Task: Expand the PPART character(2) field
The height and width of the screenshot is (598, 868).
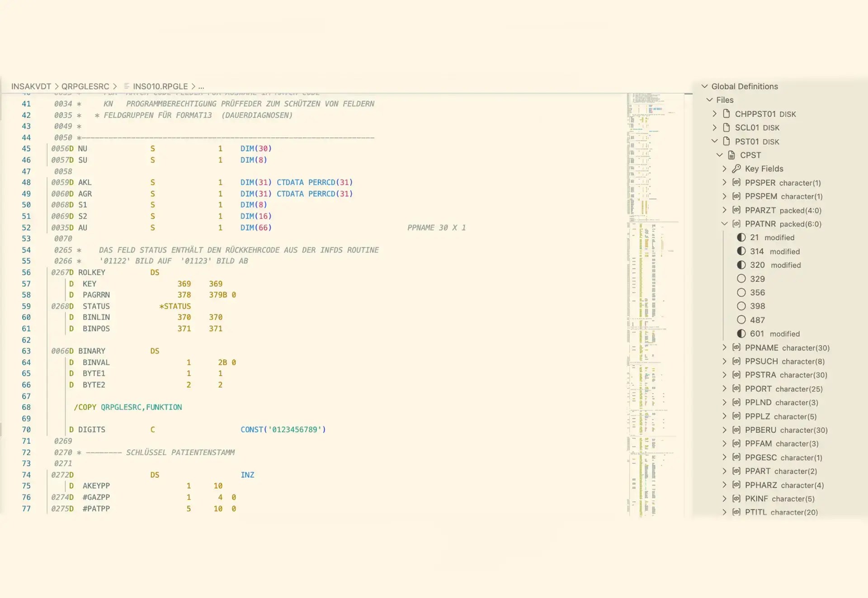Action: (x=724, y=471)
